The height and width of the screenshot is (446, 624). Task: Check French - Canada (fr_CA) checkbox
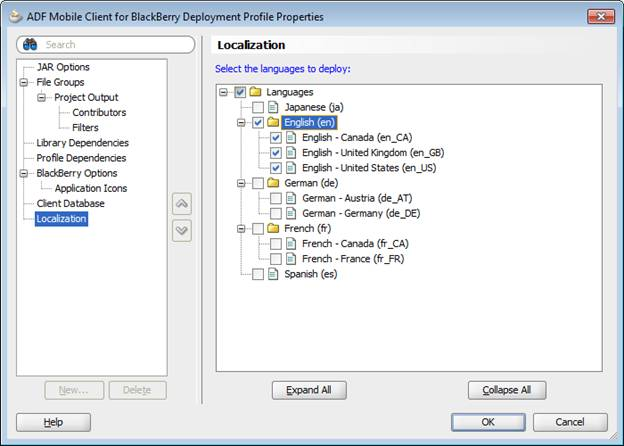pyautogui.click(x=276, y=243)
